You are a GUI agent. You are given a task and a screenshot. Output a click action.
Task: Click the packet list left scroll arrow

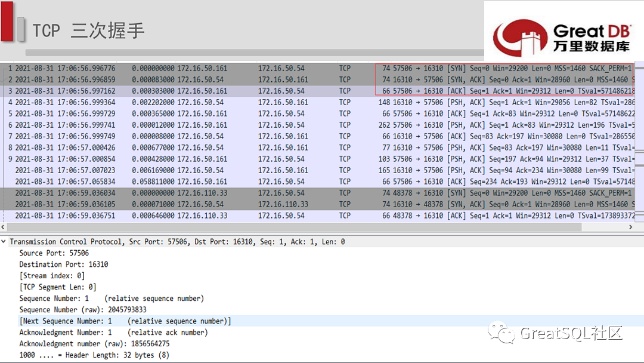pos(3,227)
